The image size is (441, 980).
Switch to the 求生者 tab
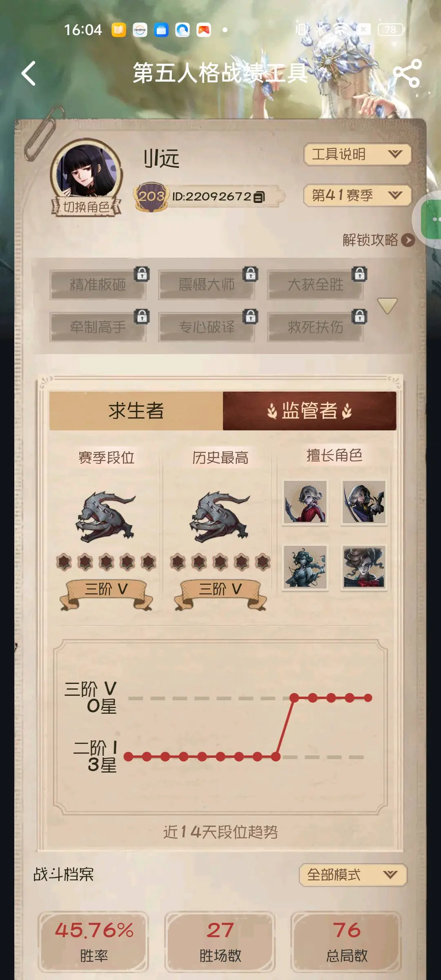click(x=136, y=411)
